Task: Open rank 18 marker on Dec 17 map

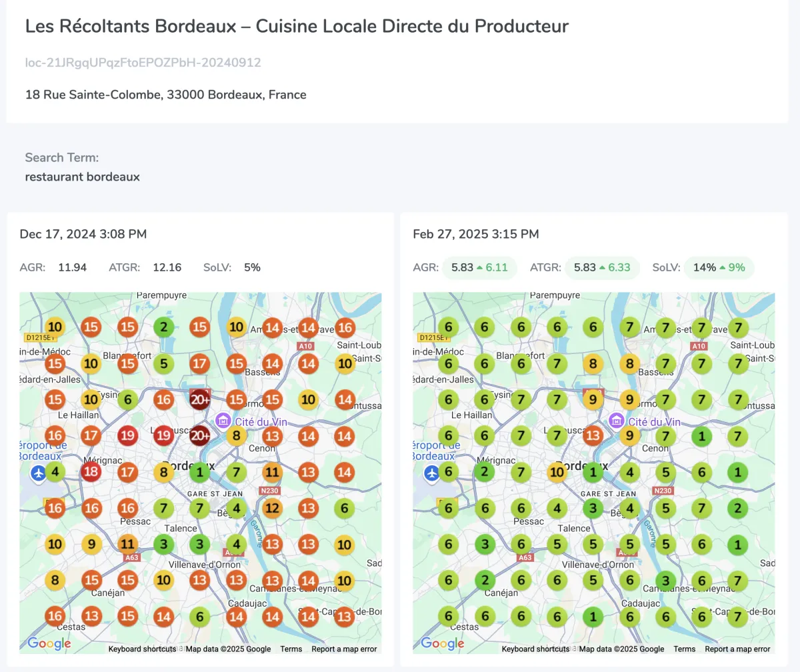Action: (x=91, y=473)
